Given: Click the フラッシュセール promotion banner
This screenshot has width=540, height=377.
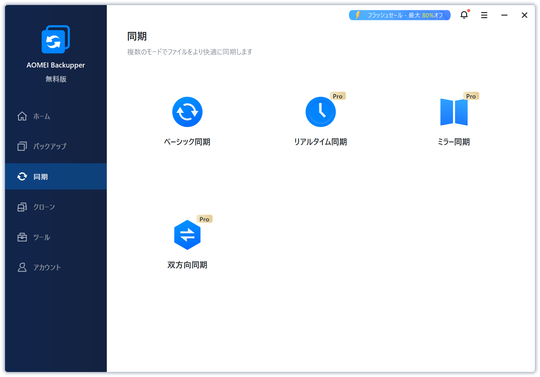Looking at the screenshot, I should 399,15.
